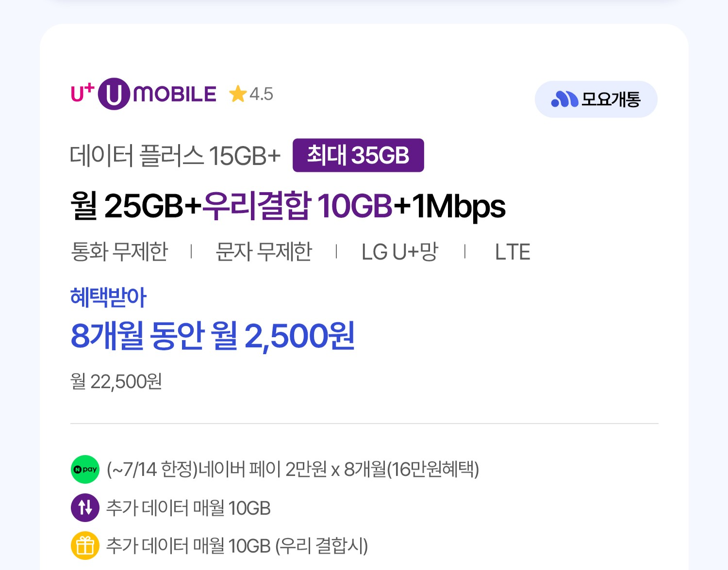The image size is (728, 570).
Task: Click the 최대 35GB purple badge
Action: (x=358, y=155)
